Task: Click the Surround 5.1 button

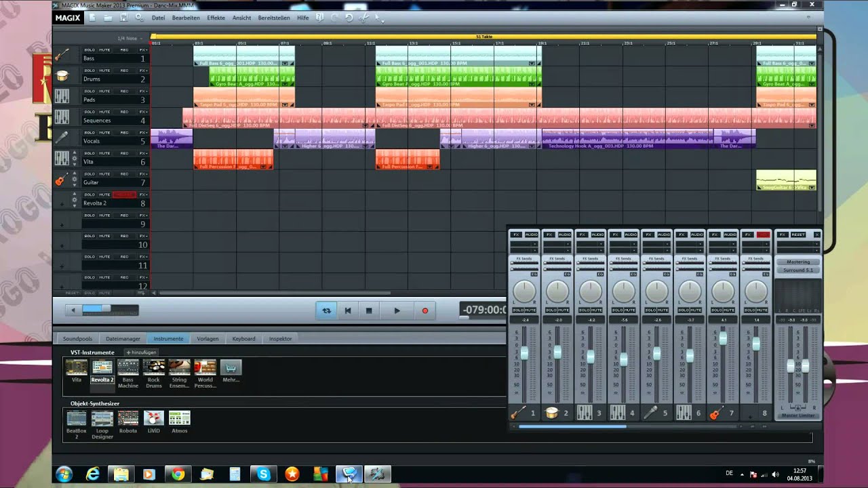Action: (798, 270)
